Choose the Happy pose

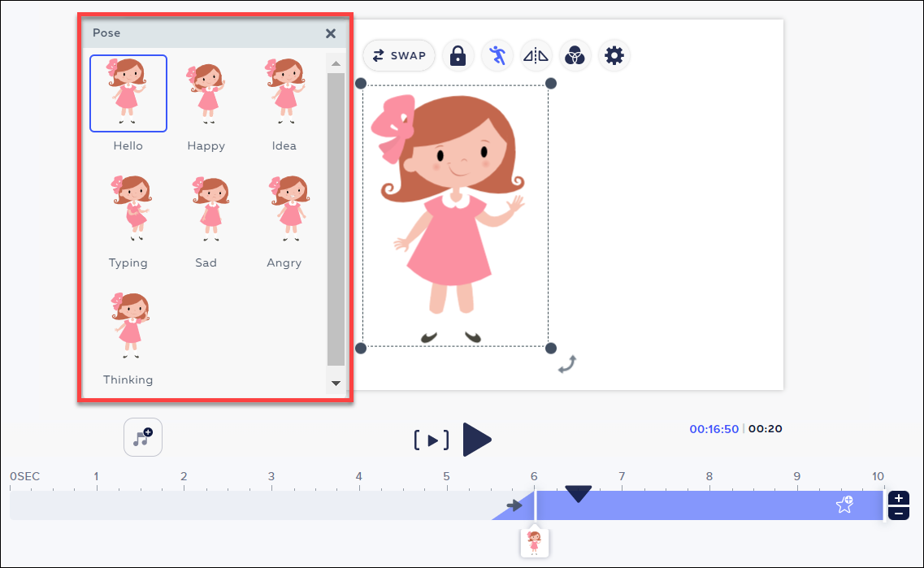point(206,93)
